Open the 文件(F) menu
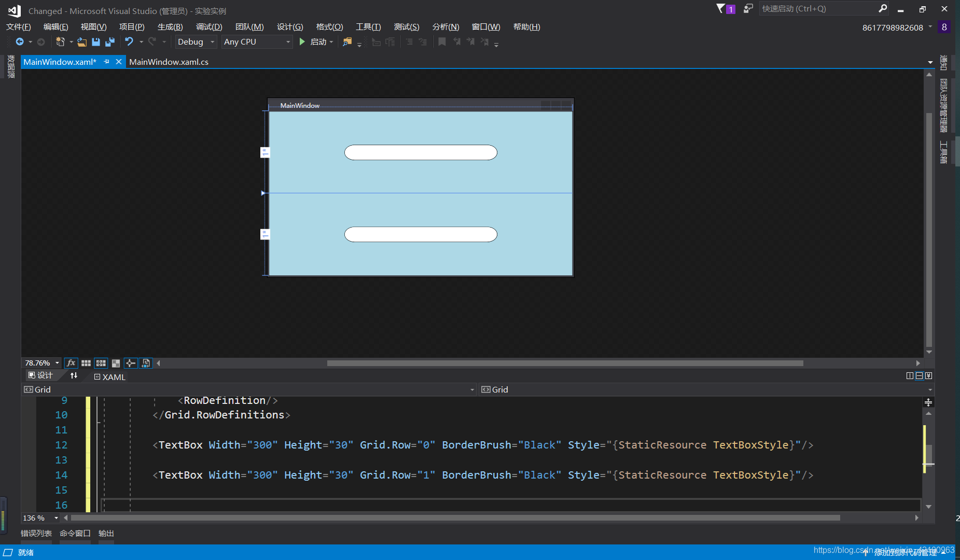 click(19, 27)
